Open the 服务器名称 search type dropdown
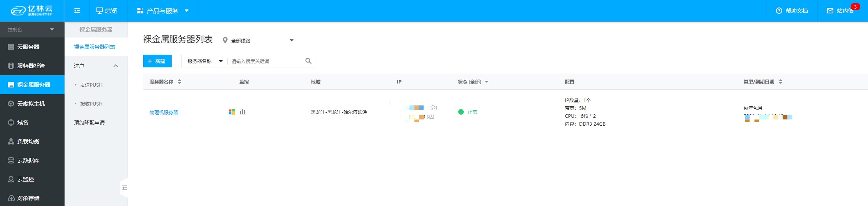 205,61
